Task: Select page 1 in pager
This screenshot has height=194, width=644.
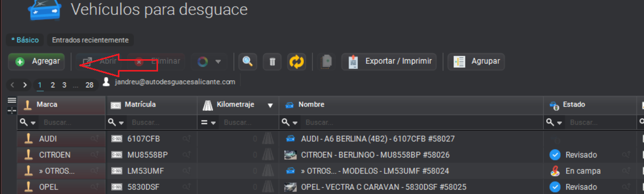Action: (40, 85)
